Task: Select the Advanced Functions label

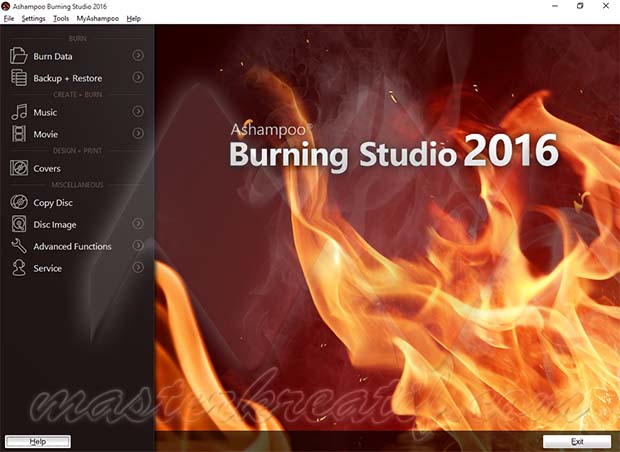Action: pos(72,246)
